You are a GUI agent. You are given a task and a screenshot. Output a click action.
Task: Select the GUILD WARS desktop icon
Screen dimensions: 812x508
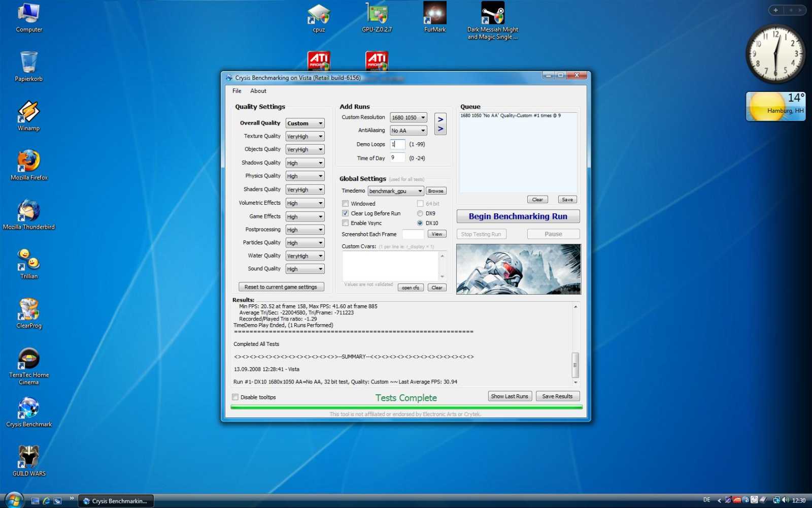29,461
